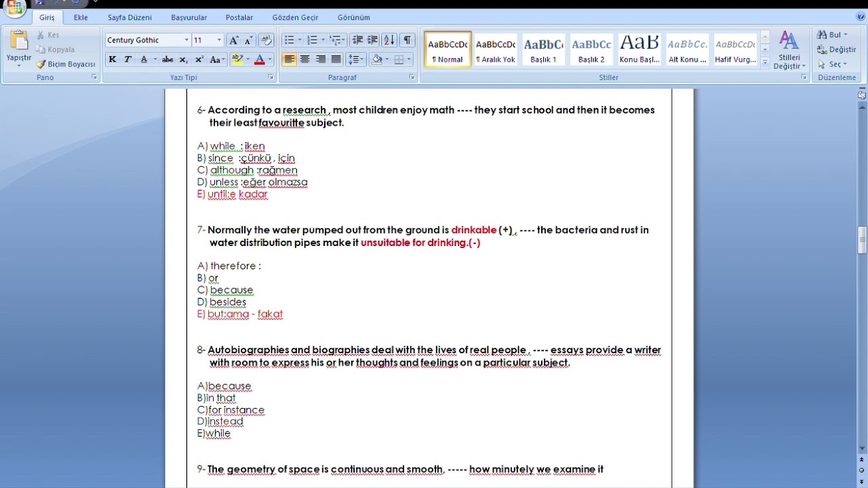
Task: Expand the Stiller styles gallery
Action: [x=765, y=62]
